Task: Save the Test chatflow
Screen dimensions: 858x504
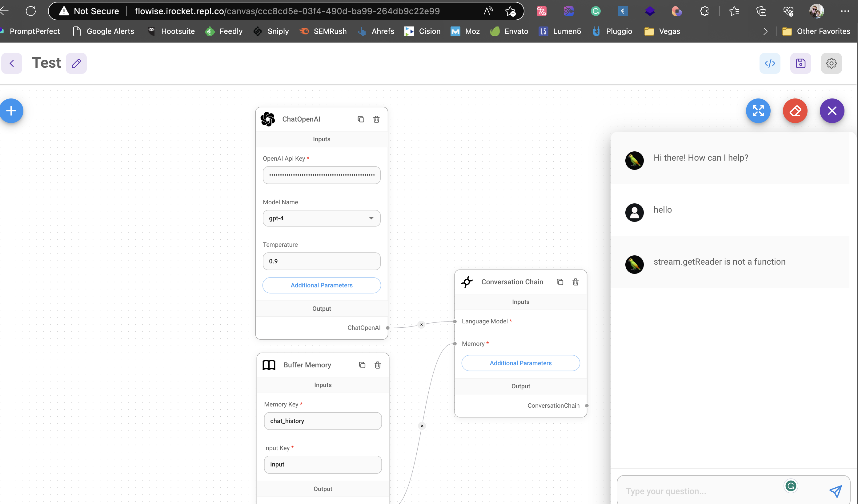Action: [801, 63]
